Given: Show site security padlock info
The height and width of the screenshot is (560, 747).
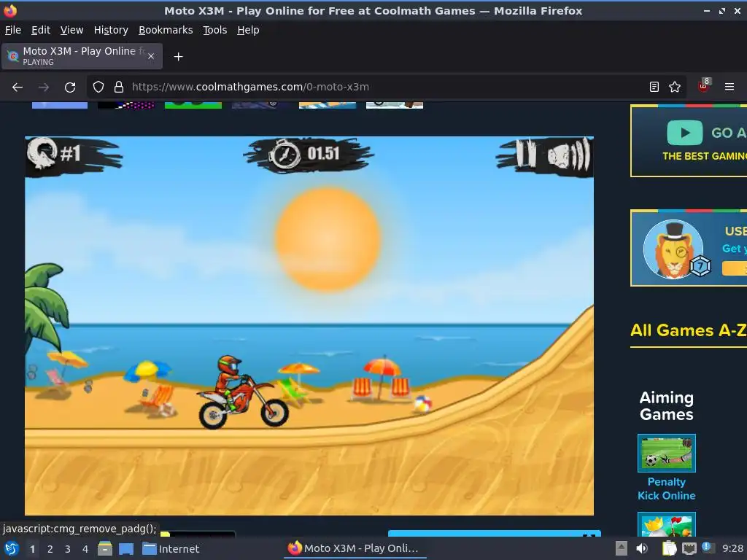Looking at the screenshot, I should point(119,87).
